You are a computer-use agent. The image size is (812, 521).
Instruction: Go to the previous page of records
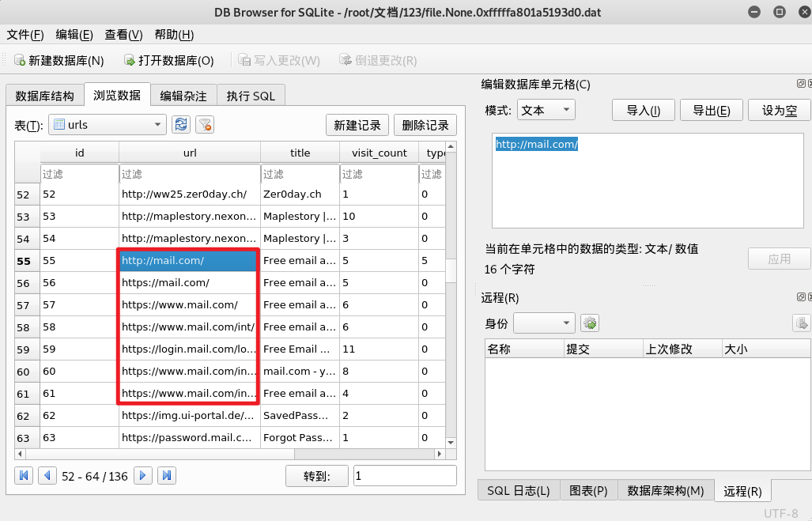[x=47, y=475]
